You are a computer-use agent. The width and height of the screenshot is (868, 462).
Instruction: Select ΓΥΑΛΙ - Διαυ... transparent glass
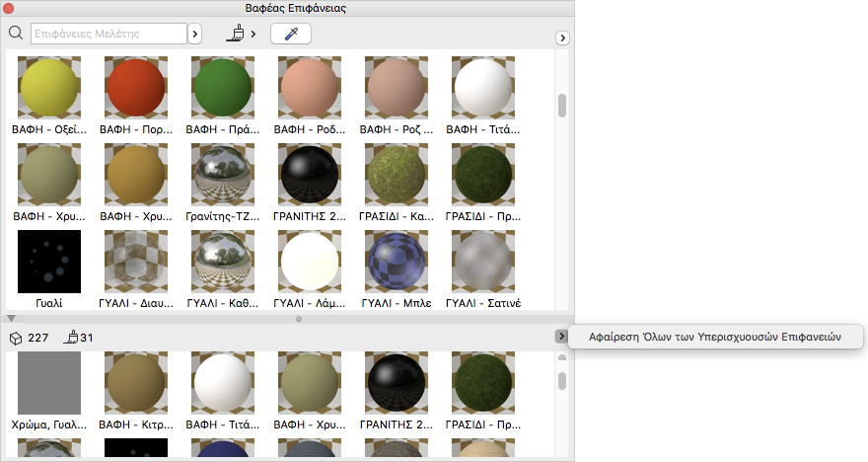(136, 262)
